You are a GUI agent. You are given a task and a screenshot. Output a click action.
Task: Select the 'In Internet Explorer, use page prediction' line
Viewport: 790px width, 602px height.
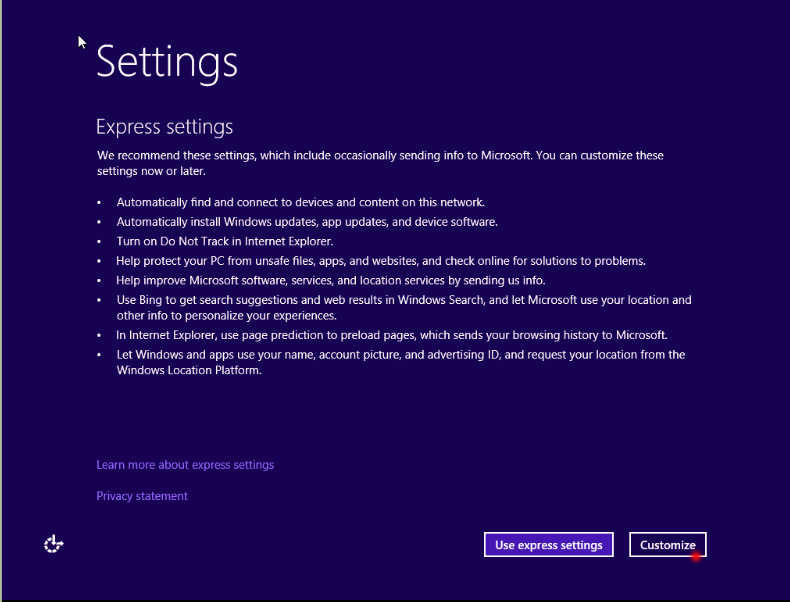tap(391, 335)
